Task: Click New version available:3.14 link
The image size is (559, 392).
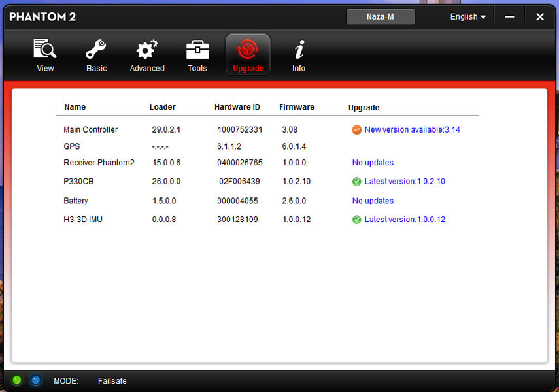Action: (412, 130)
